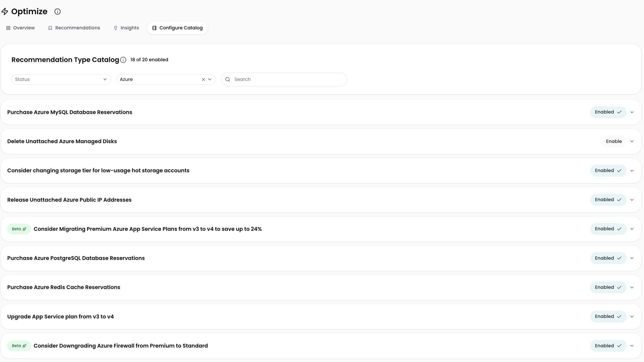Screen dimensions: 644x362
Task: Expand low-usage hot storage accounts row
Action: click(x=632, y=171)
